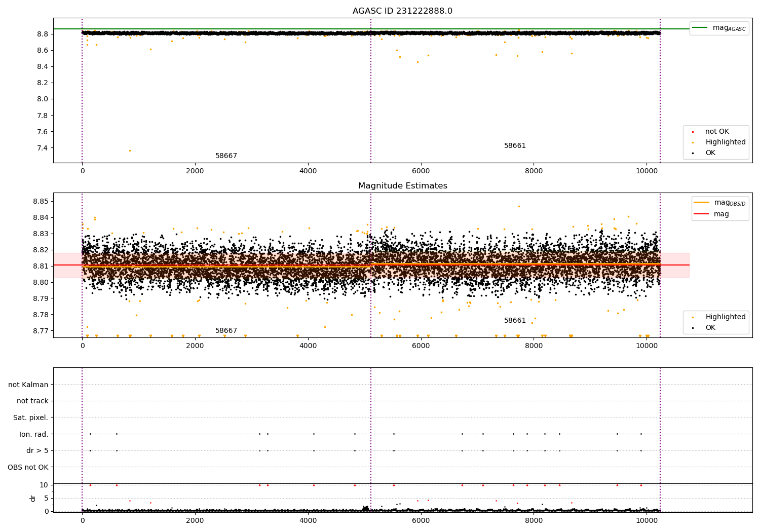Select the mag OBSID legend entry
This screenshot has height=532, width=760.
click(720, 203)
